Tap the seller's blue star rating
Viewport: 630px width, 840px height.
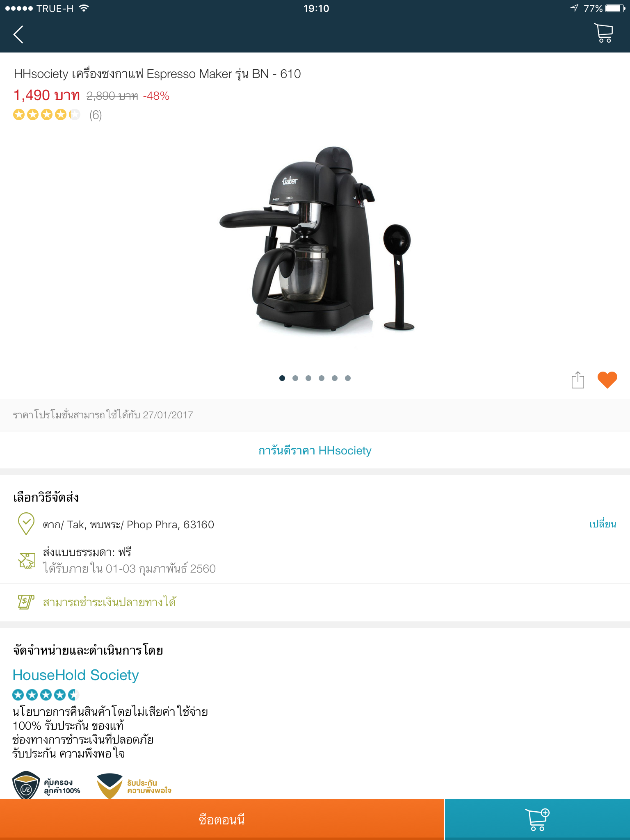coord(46,695)
